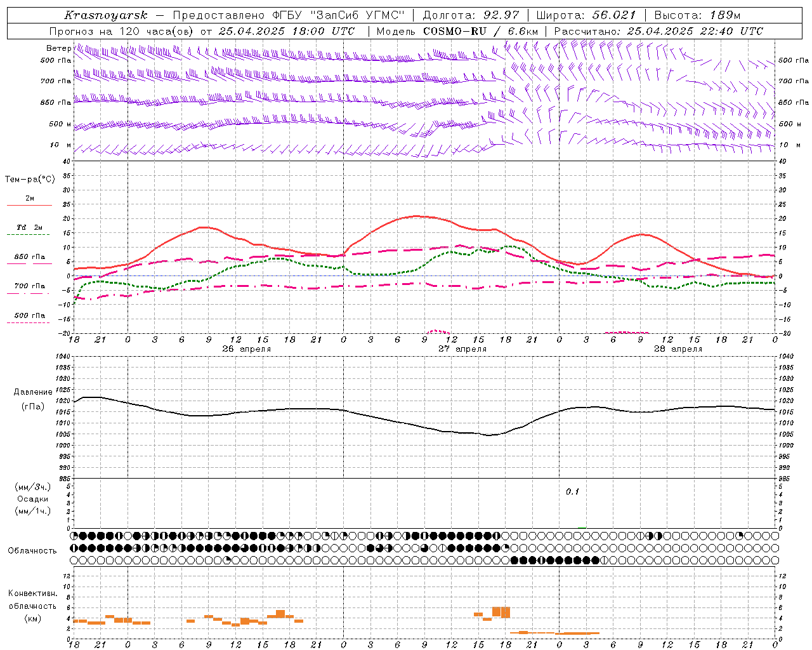Click the Krasnoyarsk station name in header

(x=106, y=15)
